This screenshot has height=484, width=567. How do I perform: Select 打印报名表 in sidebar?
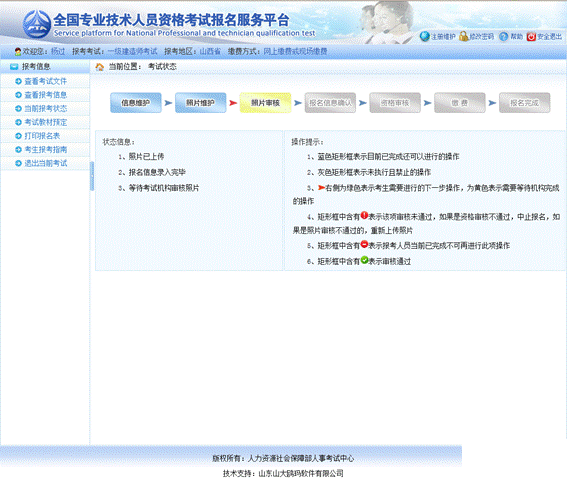click(42, 136)
